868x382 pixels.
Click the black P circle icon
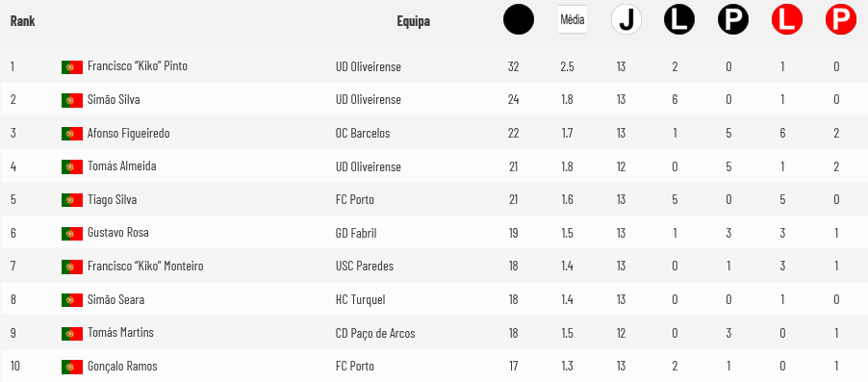733,20
